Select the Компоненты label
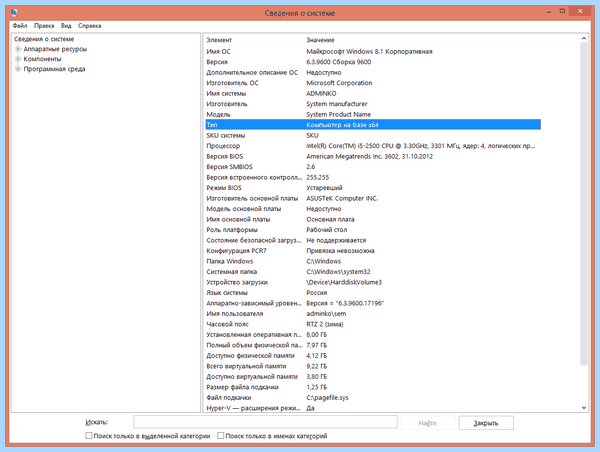Image resolution: width=600 pixels, height=452 pixels. (x=42, y=59)
